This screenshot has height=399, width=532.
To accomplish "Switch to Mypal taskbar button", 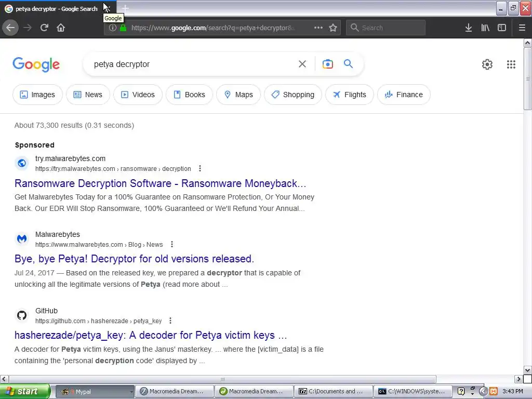I will click(x=95, y=392).
